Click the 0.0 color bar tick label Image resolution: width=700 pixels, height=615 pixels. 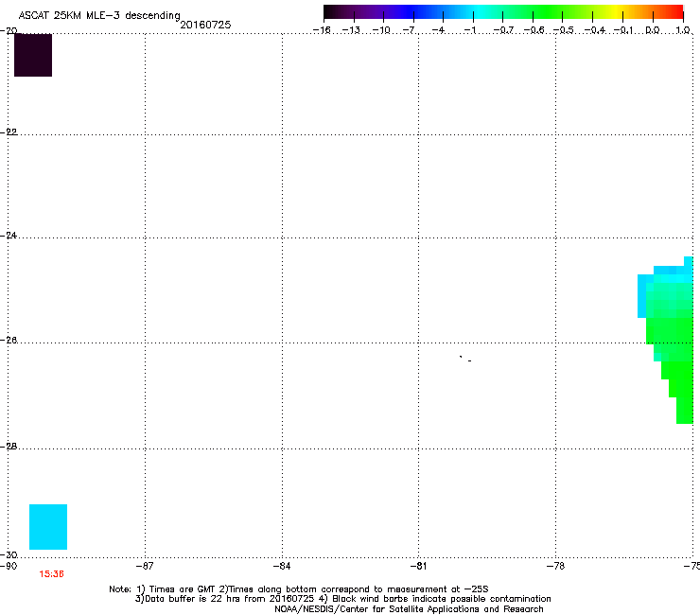tap(653, 30)
